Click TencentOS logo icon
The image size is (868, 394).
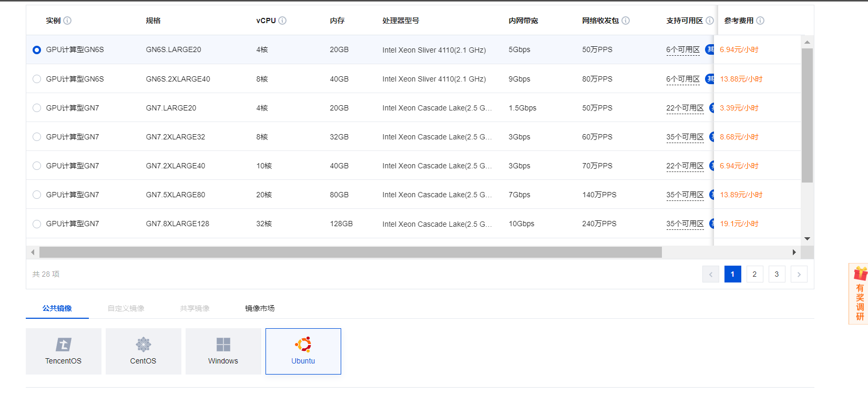coord(64,345)
